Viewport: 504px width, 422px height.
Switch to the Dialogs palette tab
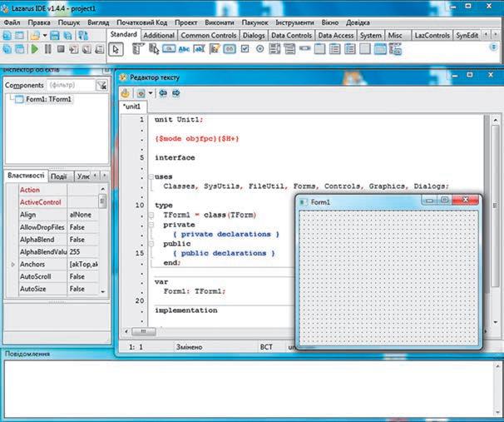click(254, 36)
